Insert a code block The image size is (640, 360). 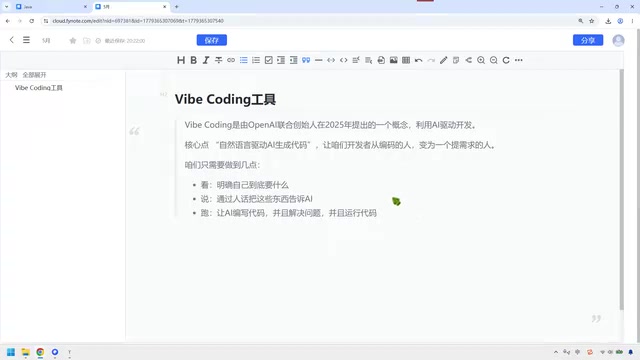[344, 60]
